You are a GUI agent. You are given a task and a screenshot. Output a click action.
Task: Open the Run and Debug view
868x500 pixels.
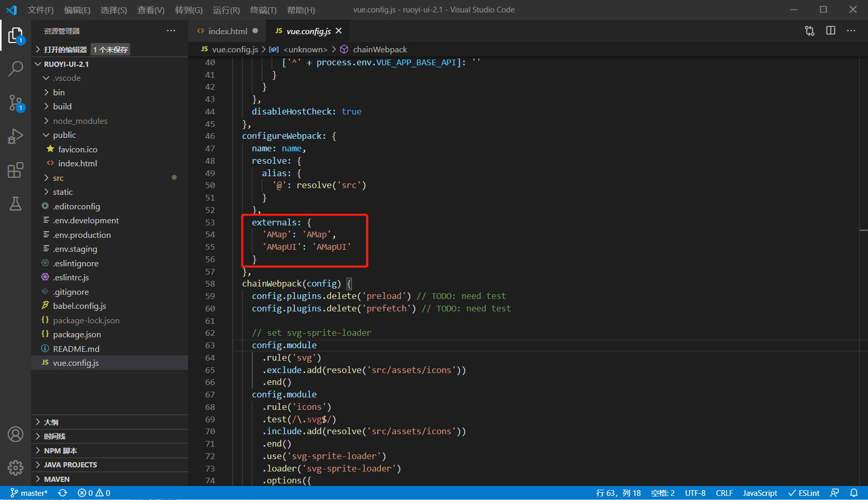pos(16,136)
